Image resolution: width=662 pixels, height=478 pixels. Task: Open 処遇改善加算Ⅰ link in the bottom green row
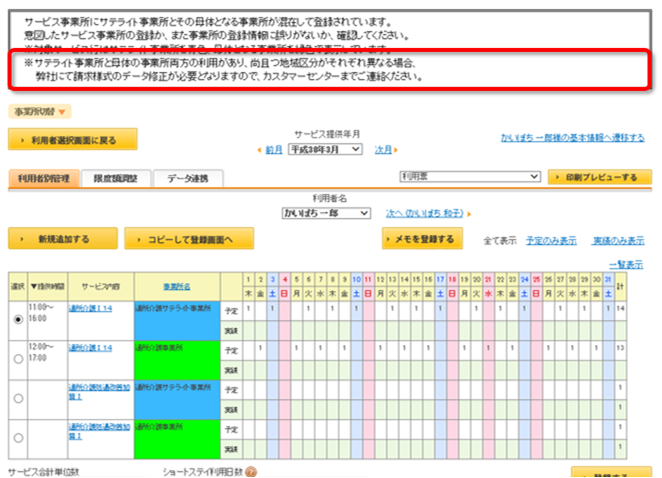[99, 431]
